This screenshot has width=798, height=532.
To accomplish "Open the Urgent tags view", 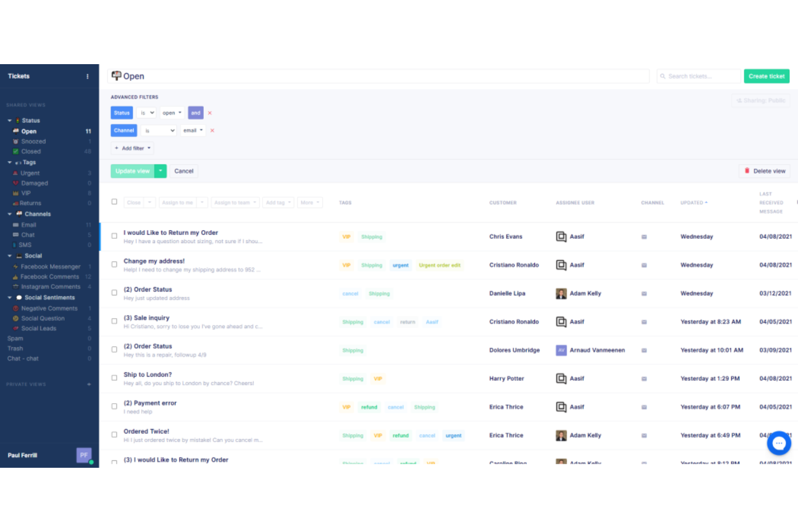I will (30, 173).
